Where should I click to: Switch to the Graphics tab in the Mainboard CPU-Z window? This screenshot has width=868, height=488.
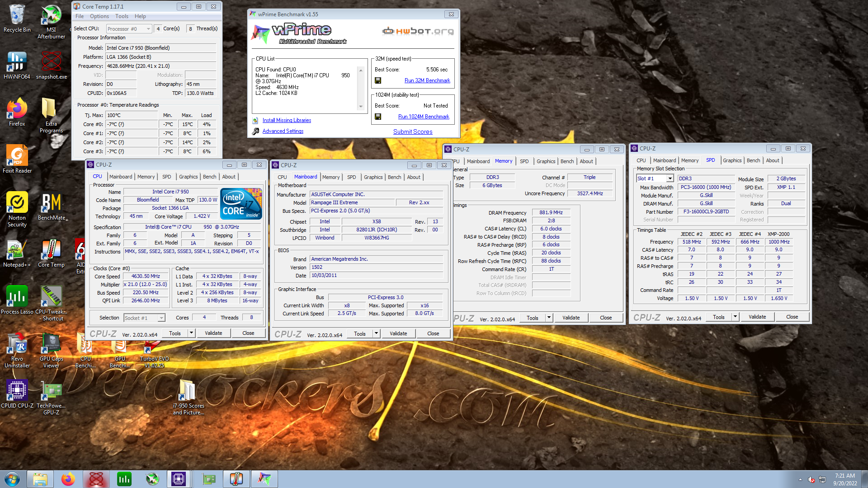pos(373,177)
